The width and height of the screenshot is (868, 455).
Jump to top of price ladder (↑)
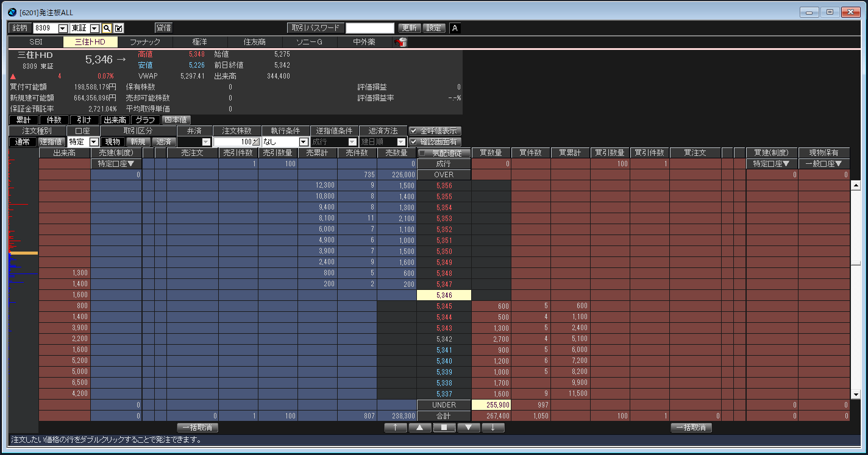pyautogui.click(x=396, y=428)
